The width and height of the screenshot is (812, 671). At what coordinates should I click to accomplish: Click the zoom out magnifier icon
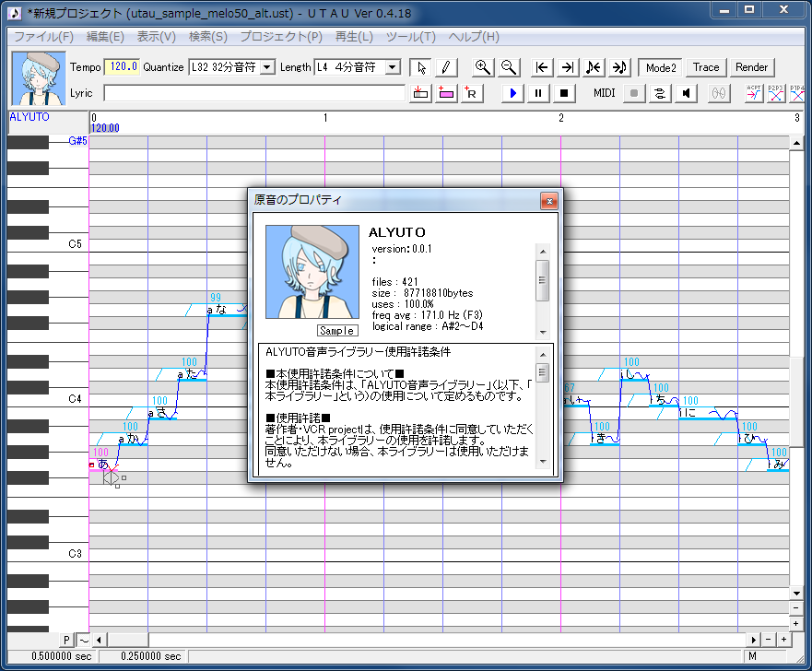click(x=509, y=67)
